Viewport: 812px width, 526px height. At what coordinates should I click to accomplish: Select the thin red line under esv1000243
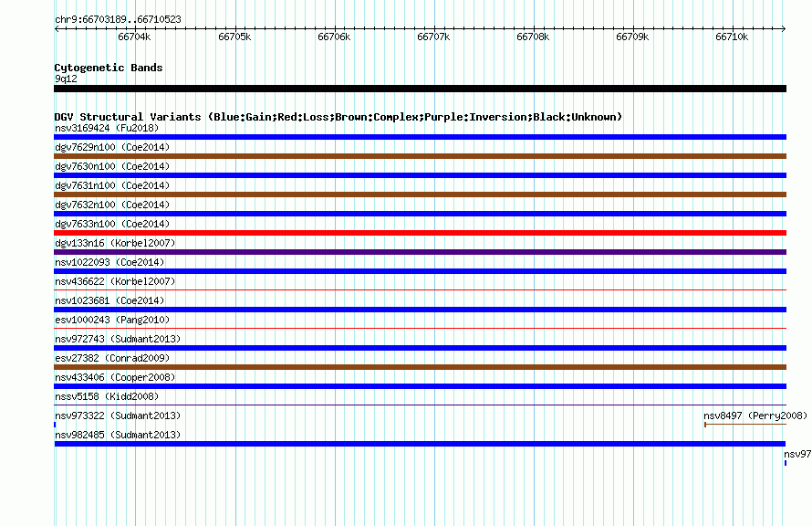point(420,328)
